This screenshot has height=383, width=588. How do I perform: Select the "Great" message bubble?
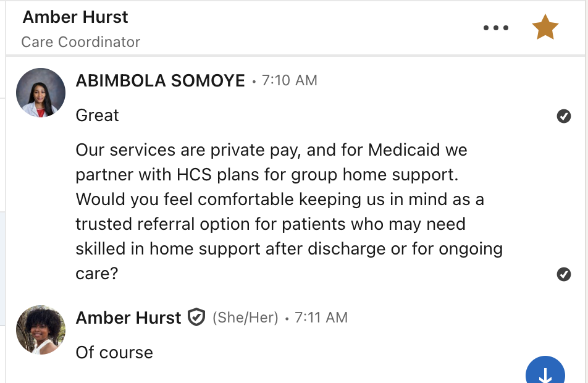point(97,116)
